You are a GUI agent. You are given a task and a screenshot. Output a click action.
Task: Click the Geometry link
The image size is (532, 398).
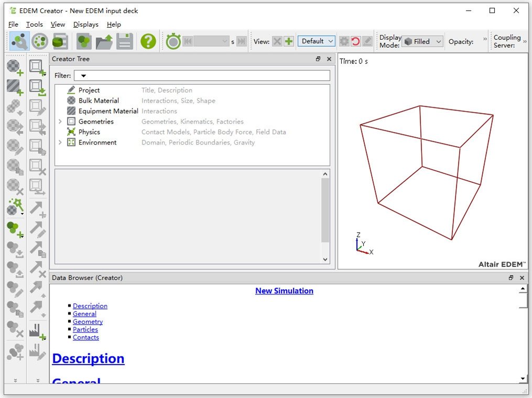tap(88, 322)
